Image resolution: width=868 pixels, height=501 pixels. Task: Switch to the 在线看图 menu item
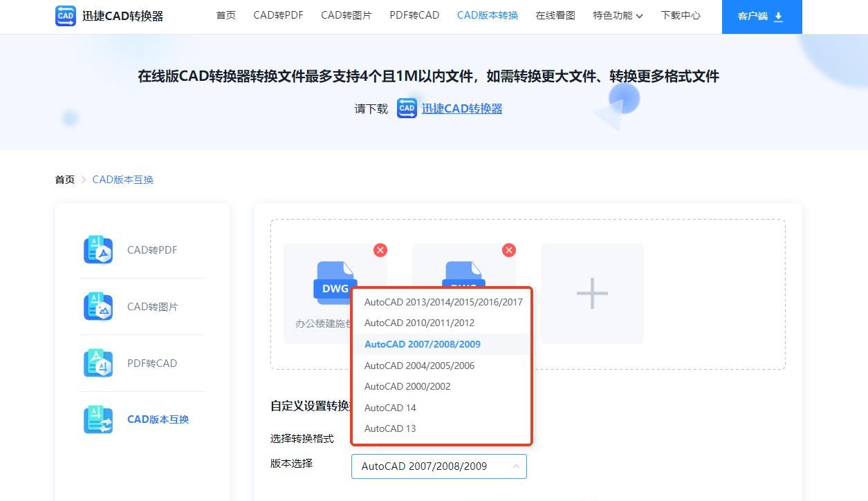point(555,15)
